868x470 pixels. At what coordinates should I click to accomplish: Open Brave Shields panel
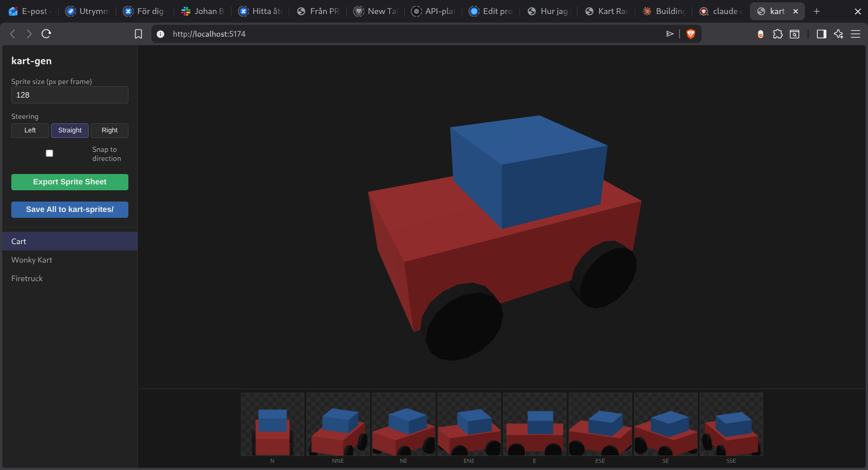click(690, 34)
